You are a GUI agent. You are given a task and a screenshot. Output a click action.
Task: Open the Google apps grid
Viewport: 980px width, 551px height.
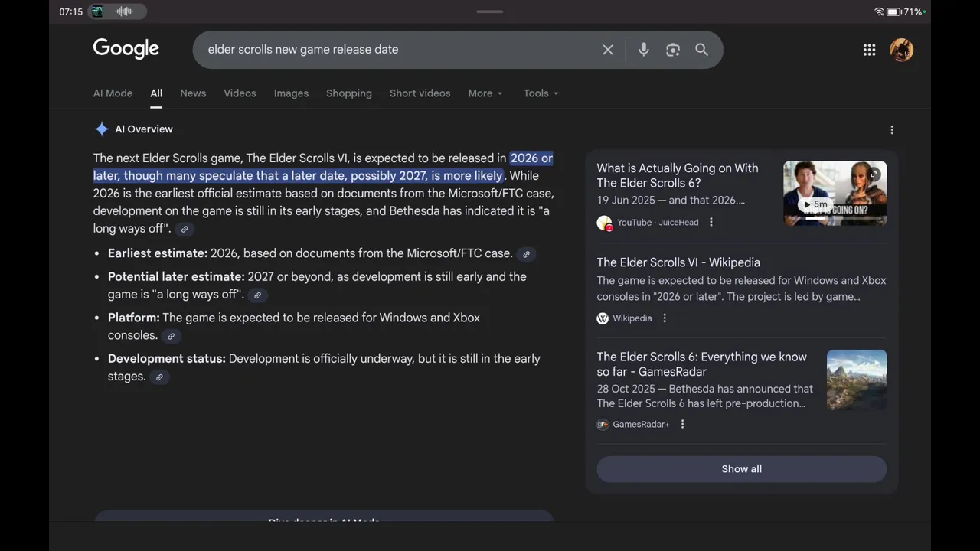(x=869, y=50)
